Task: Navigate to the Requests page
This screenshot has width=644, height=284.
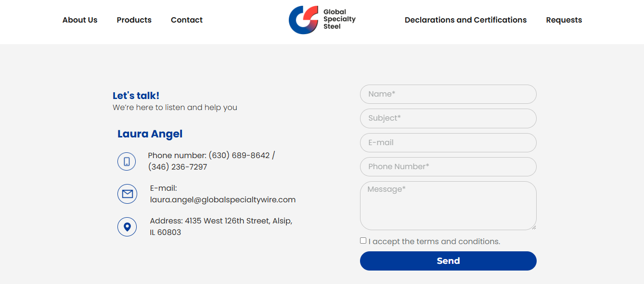Action: coord(564,20)
